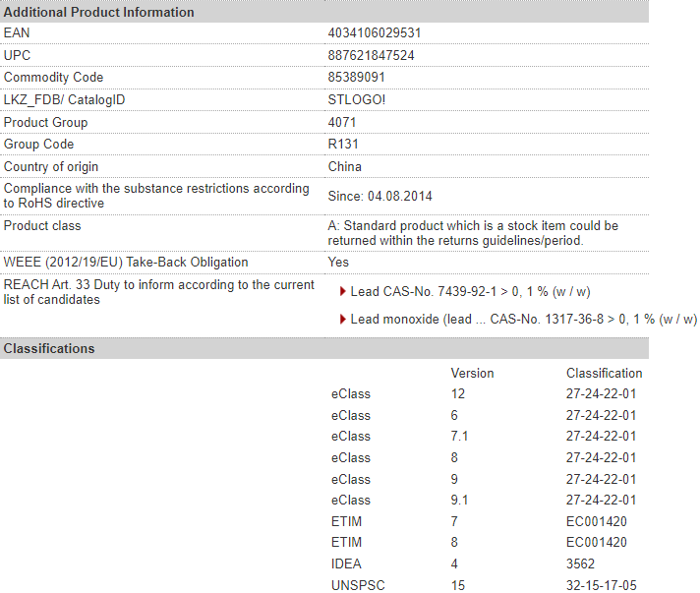Click Product Group value 4071
This screenshot has width=700, height=593.
click(x=342, y=122)
